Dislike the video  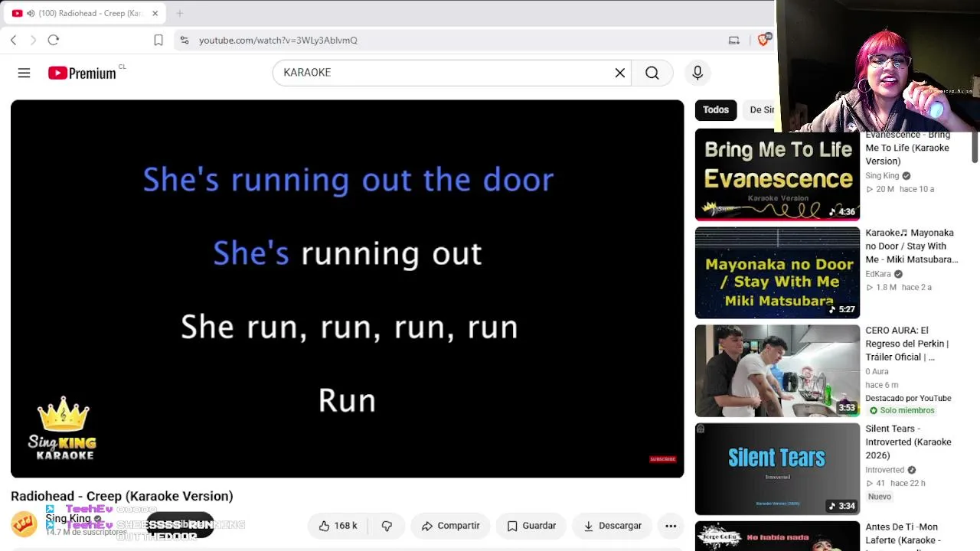coord(387,526)
